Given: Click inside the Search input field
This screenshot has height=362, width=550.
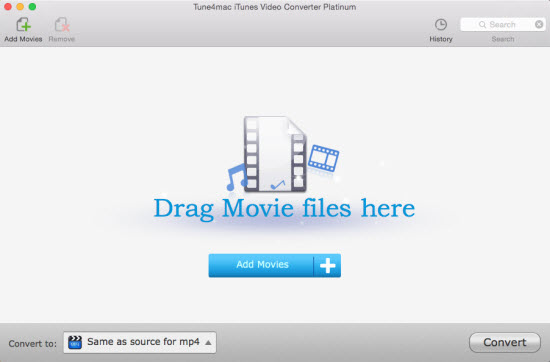Looking at the screenshot, I should (503, 25).
